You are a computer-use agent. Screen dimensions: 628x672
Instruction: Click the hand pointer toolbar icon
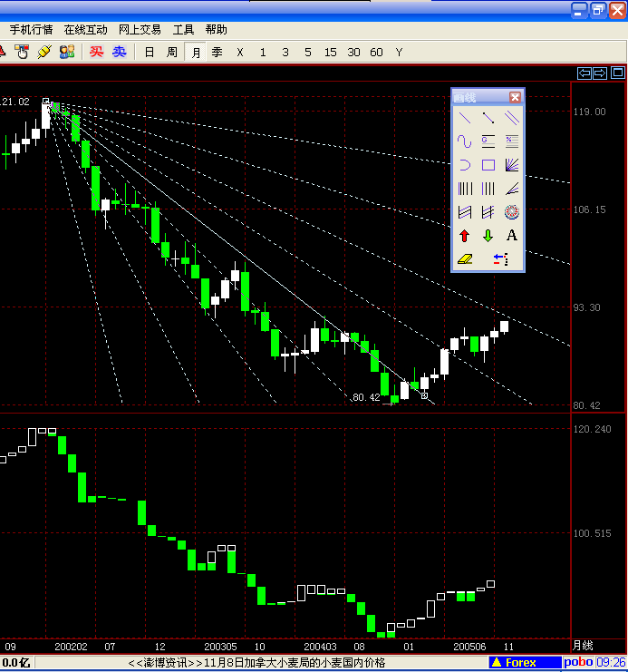(x=22, y=52)
